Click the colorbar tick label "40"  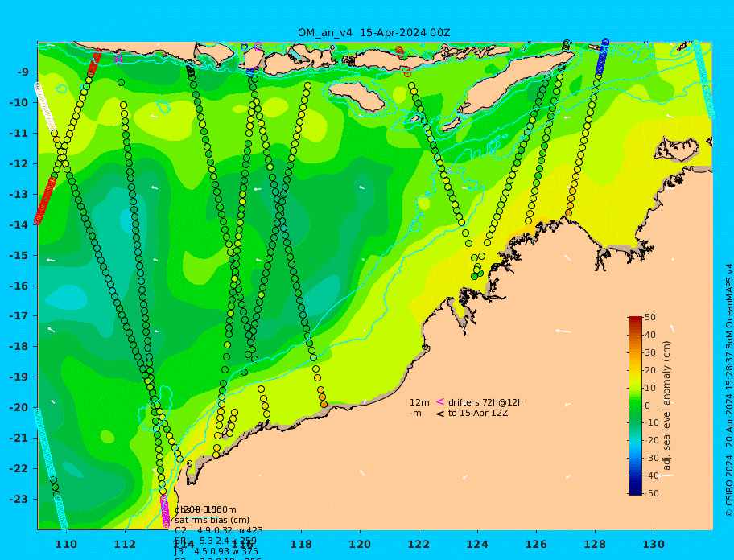pos(650,335)
